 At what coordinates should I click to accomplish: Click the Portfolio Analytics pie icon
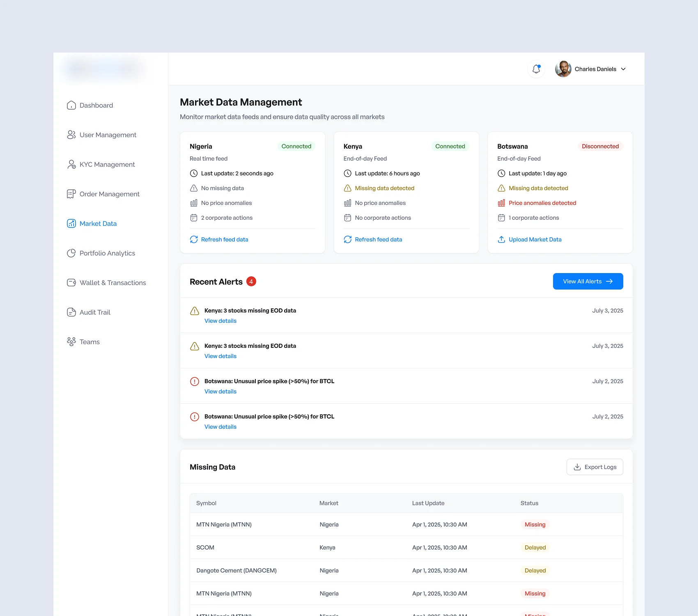71,253
